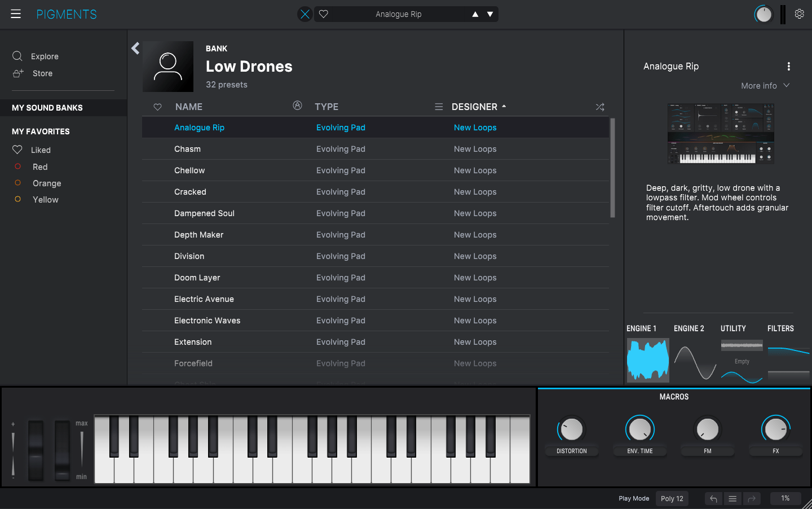The image size is (812, 509).
Task: Switch to the ENGINE 2 tab
Action: click(689, 328)
